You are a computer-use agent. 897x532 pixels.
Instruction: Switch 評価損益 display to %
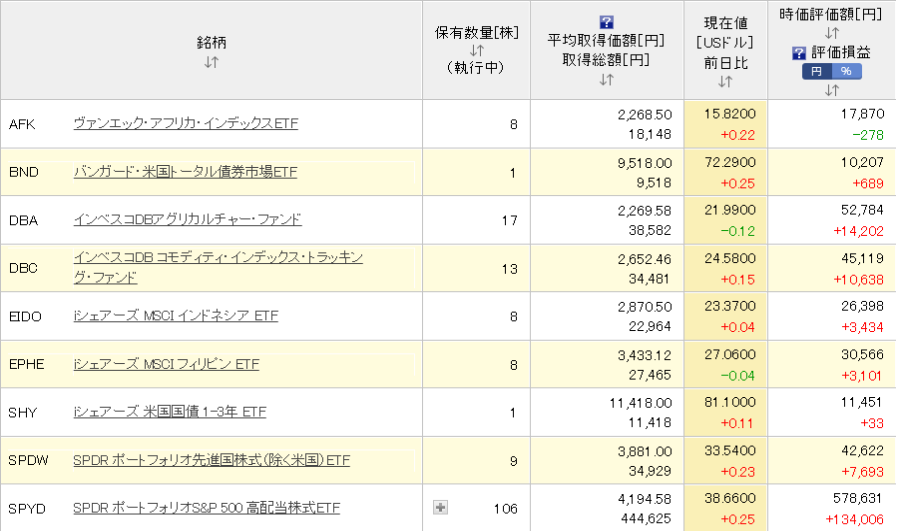tap(846, 71)
